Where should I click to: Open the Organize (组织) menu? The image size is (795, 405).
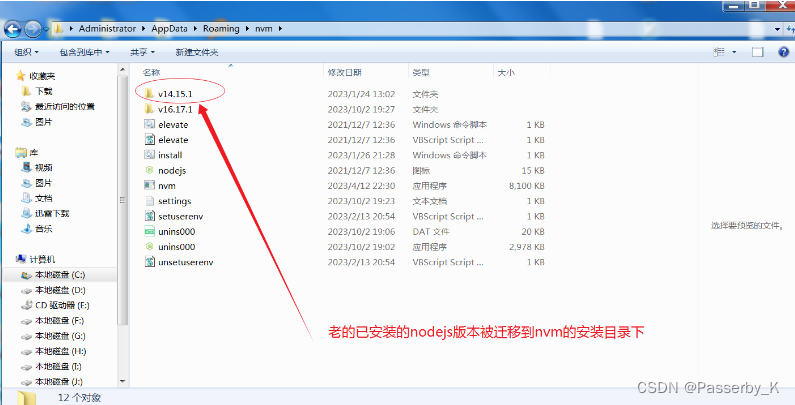click(x=26, y=52)
